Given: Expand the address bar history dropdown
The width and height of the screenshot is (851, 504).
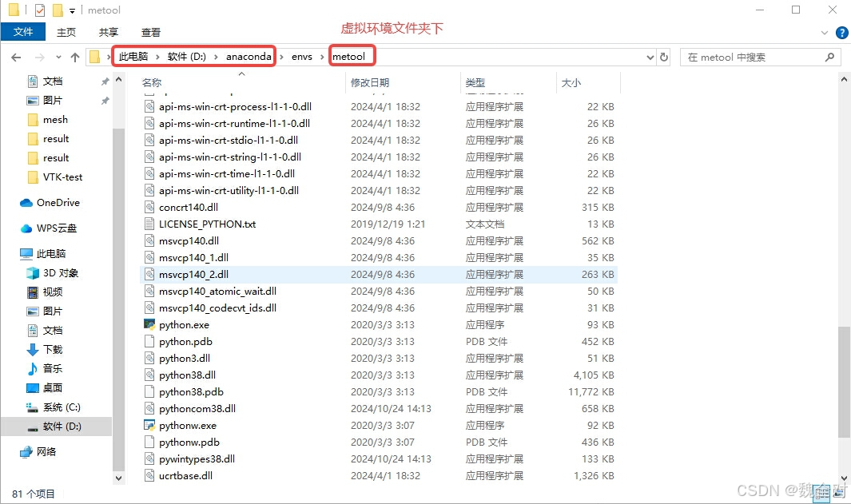Looking at the screenshot, I should pyautogui.click(x=650, y=57).
